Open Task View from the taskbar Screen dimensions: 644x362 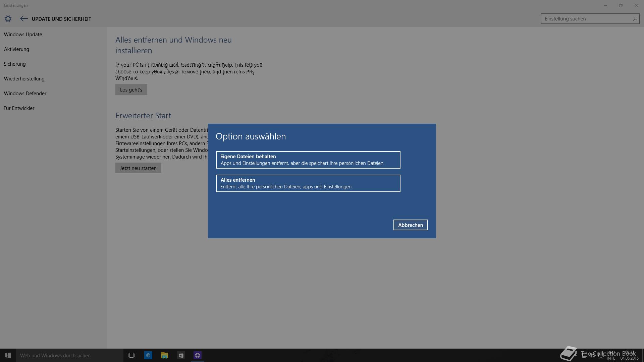(x=131, y=355)
